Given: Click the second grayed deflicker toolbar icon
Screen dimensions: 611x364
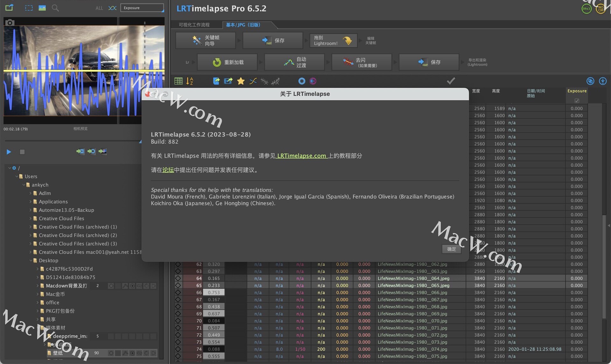Looking at the screenshot, I should (276, 81).
